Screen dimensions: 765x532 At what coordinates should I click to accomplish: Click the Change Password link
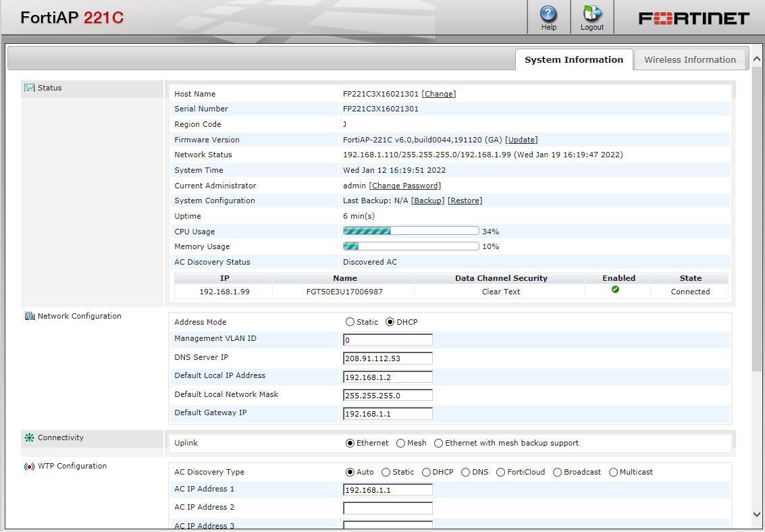tap(404, 185)
